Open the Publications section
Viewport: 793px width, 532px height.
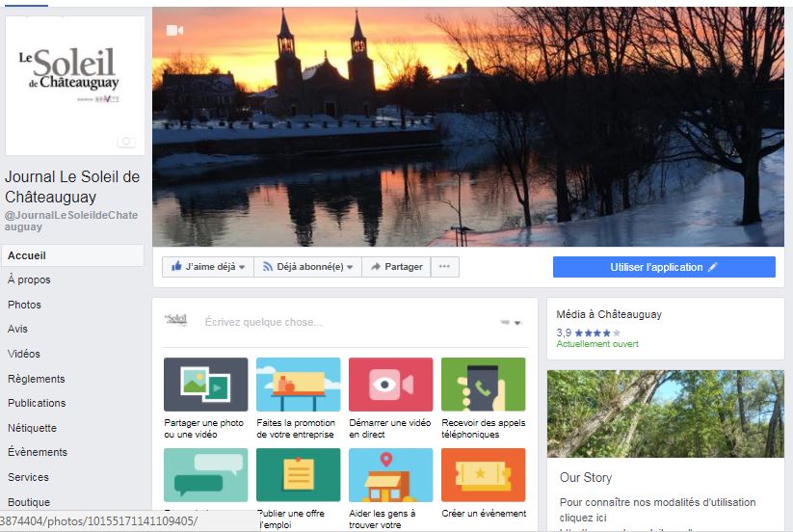[37, 403]
